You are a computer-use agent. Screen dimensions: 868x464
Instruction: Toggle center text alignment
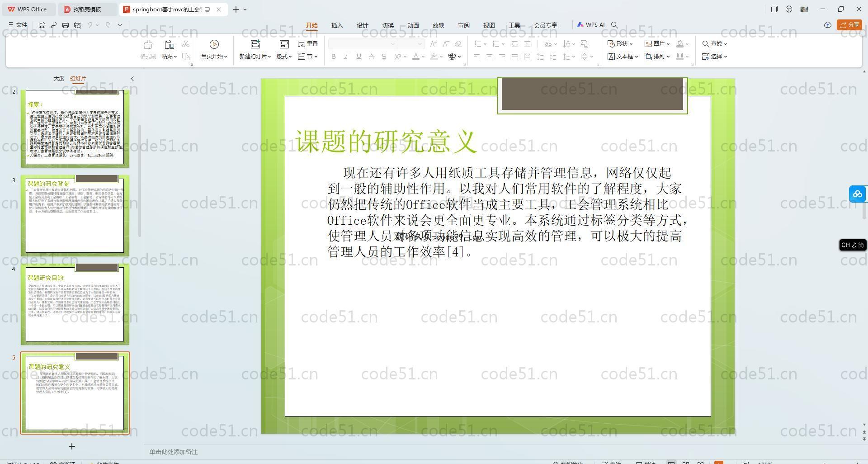(x=489, y=57)
